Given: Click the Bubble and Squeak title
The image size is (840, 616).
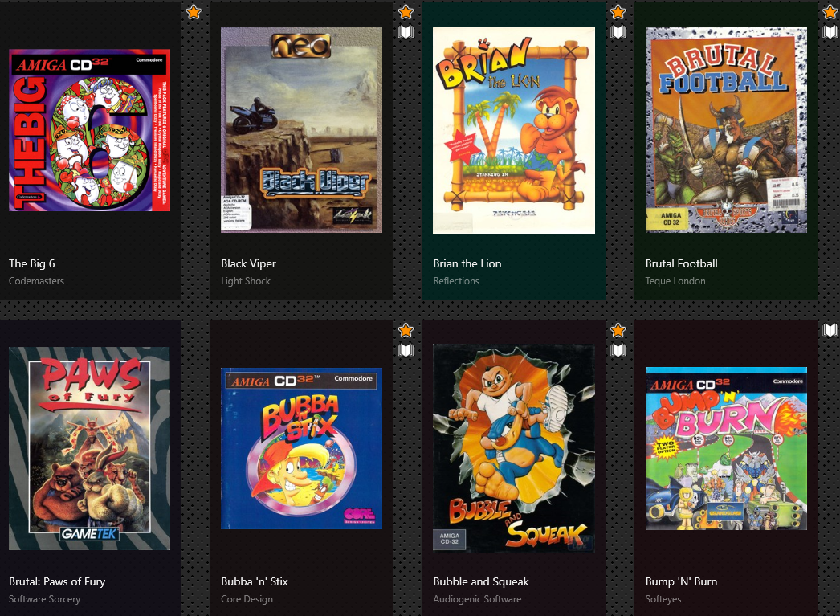Looking at the screenshot, I should 481,581.
